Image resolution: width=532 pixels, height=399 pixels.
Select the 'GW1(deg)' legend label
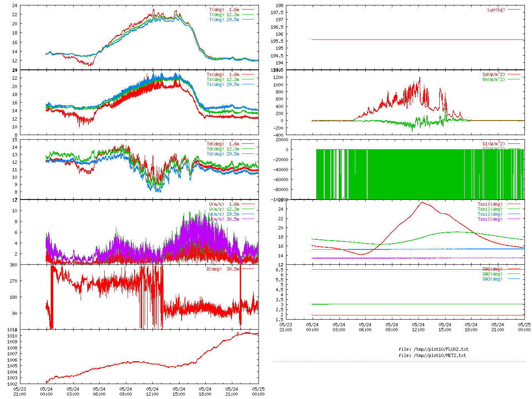point(493,269)
